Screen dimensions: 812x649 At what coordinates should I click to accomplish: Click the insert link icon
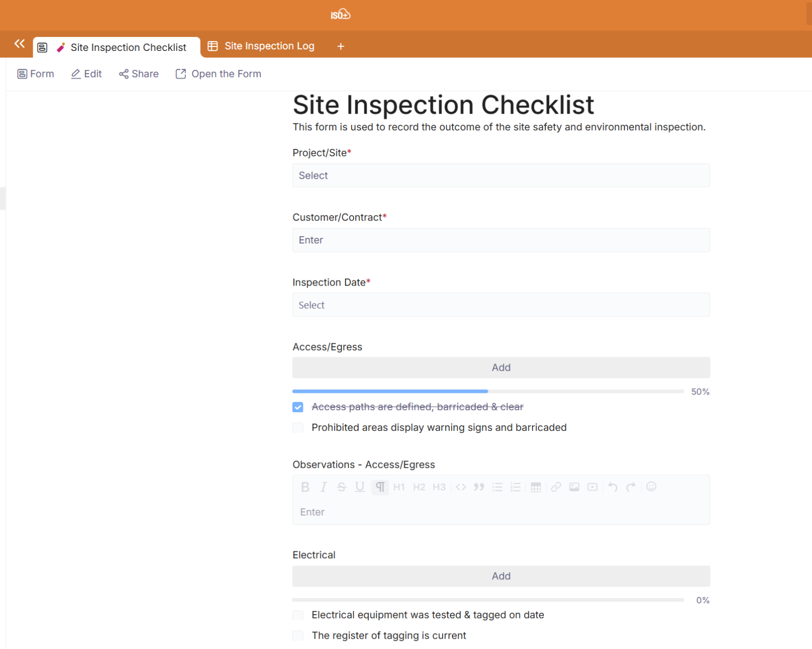pyautogui.click(x=556, y=487)
